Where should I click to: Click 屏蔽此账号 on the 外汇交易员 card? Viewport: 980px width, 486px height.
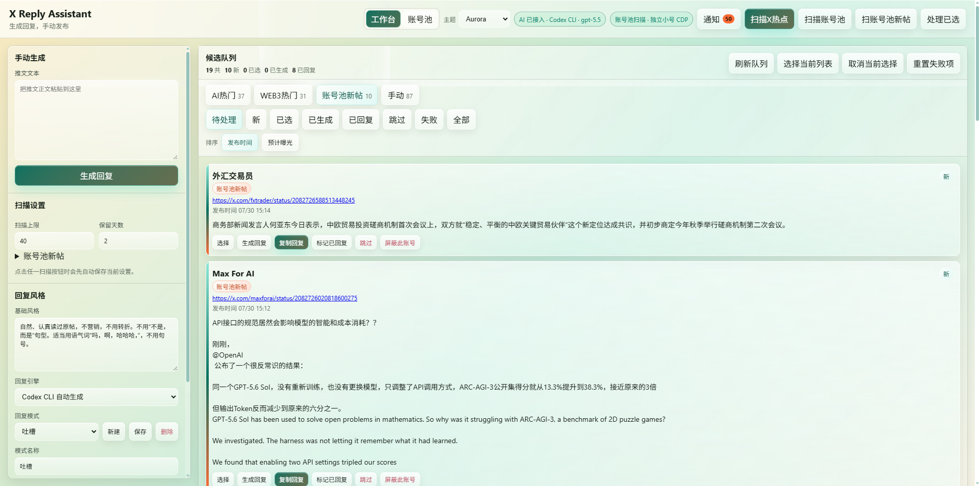[x=400, y=243]
